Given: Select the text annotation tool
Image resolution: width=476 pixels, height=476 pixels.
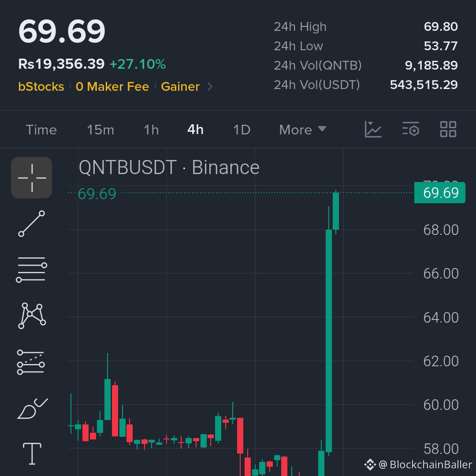Looking at the screenshot, I should coord(32,454).
